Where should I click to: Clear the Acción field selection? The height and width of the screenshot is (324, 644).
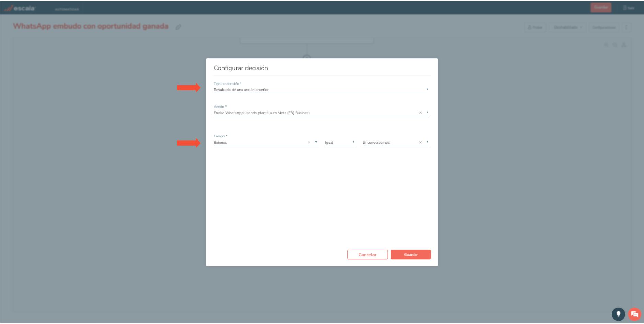coord(420,113)
